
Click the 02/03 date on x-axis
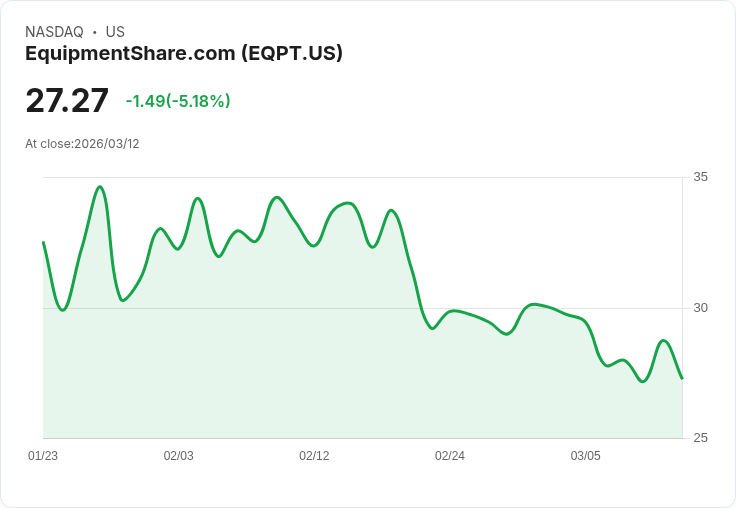click(179, 455)
